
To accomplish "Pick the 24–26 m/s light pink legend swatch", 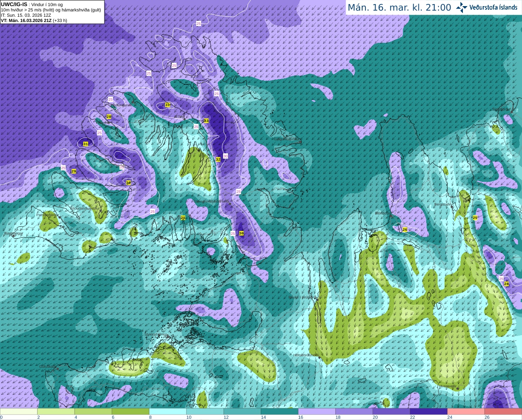I will click(x=466, y=412).
